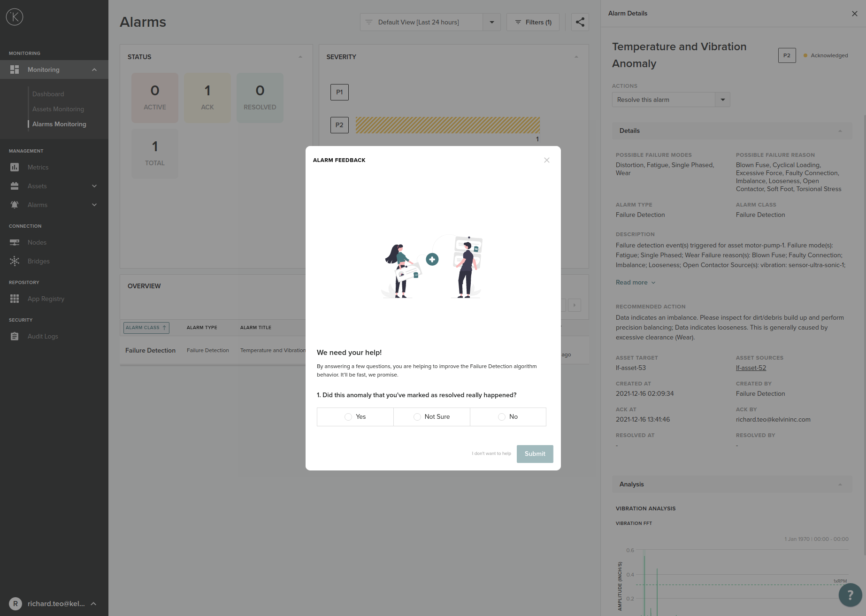866x616 pixels.
Task: Expand the Assets menu in sidebar
Action: tap(94, 186)
